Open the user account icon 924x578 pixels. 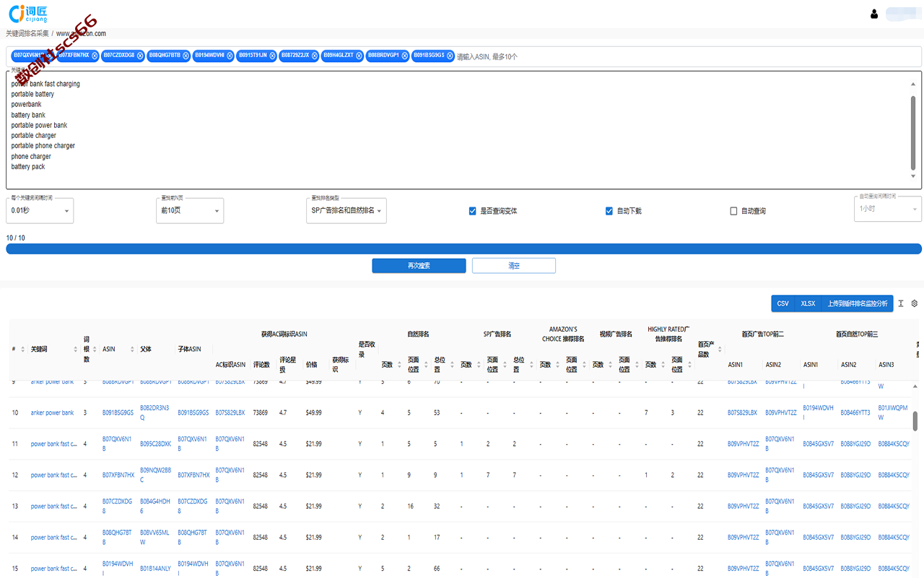[874, 14]
